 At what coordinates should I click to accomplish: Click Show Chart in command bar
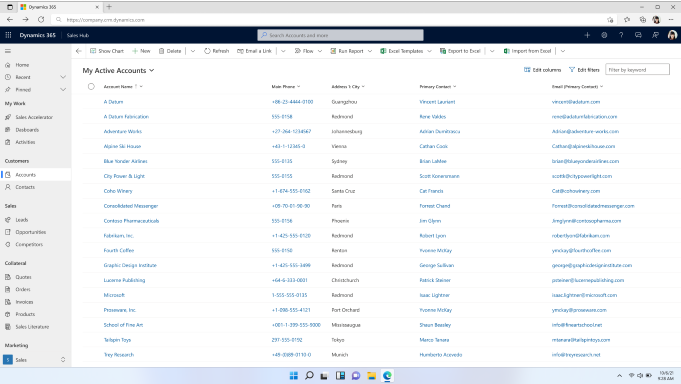coord(107,51)
